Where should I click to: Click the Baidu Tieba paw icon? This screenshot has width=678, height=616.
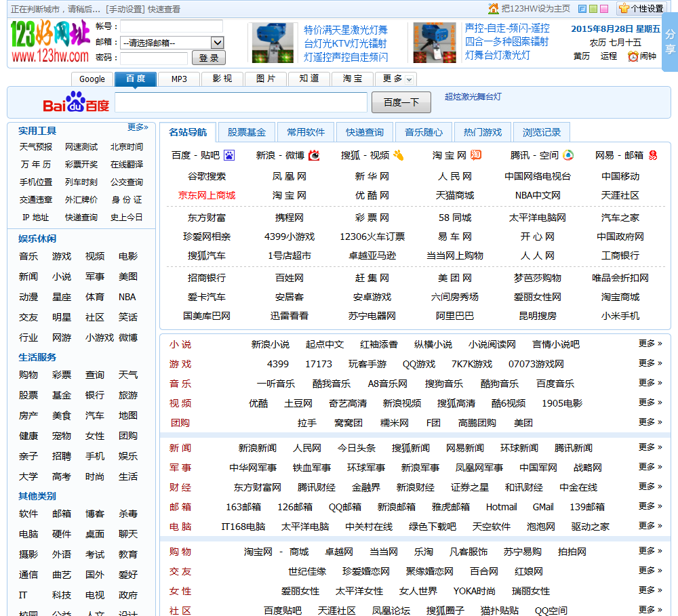click(x=229, y=155)
